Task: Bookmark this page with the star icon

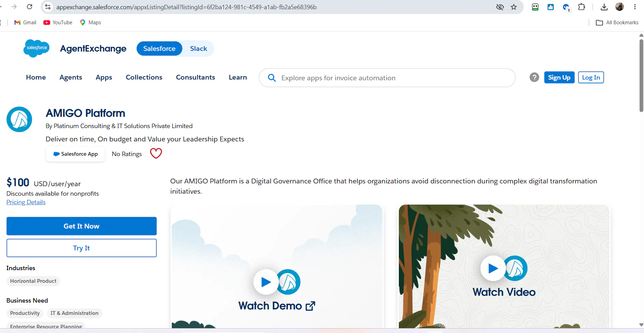Action: tap(514, 7)
